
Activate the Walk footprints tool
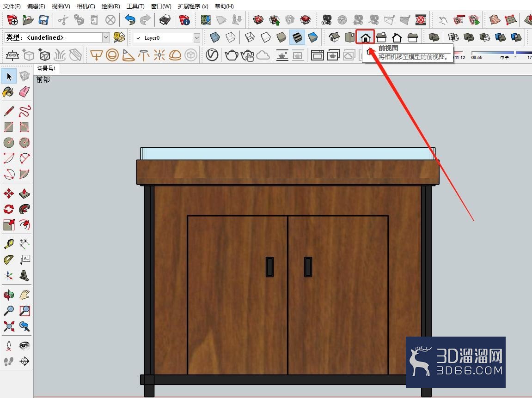8,362
